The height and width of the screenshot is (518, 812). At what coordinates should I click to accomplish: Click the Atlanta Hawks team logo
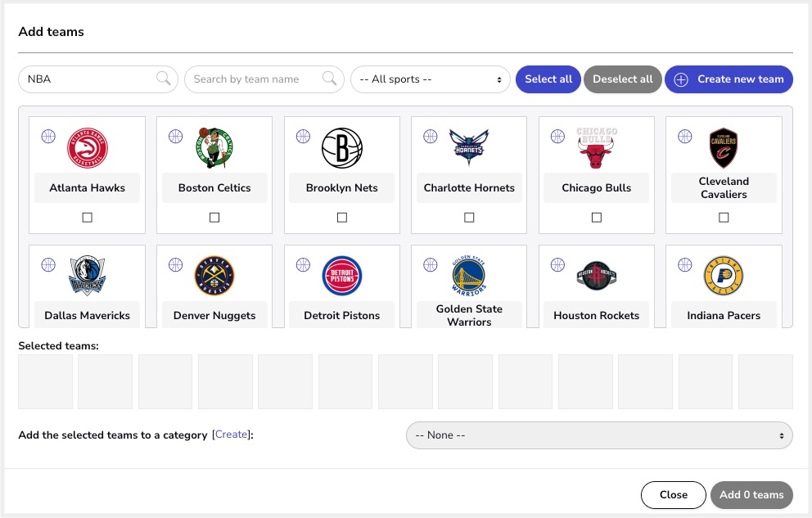pyautogui.click(x=87, y=148)
